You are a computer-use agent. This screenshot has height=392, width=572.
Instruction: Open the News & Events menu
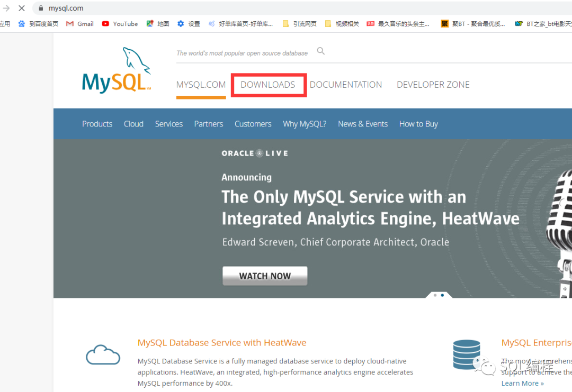pos(363,124)
